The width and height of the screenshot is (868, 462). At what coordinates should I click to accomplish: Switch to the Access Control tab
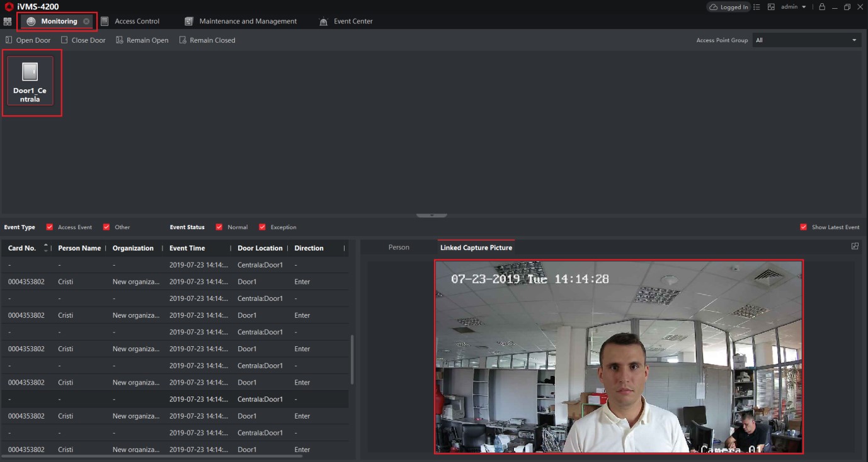(x=136, y=21)
